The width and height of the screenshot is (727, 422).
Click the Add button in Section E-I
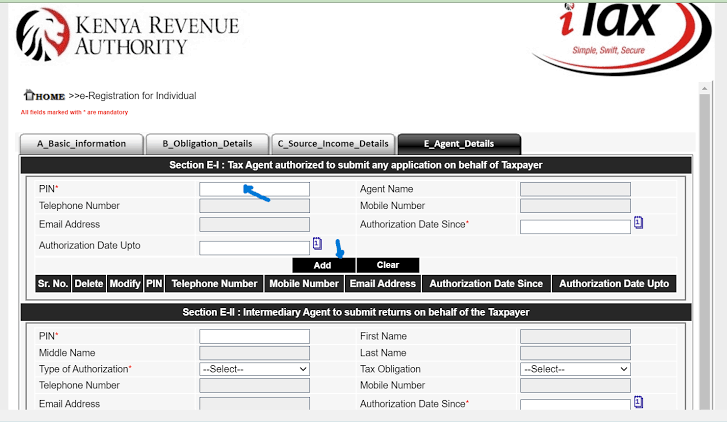click(x=322, y=265)
